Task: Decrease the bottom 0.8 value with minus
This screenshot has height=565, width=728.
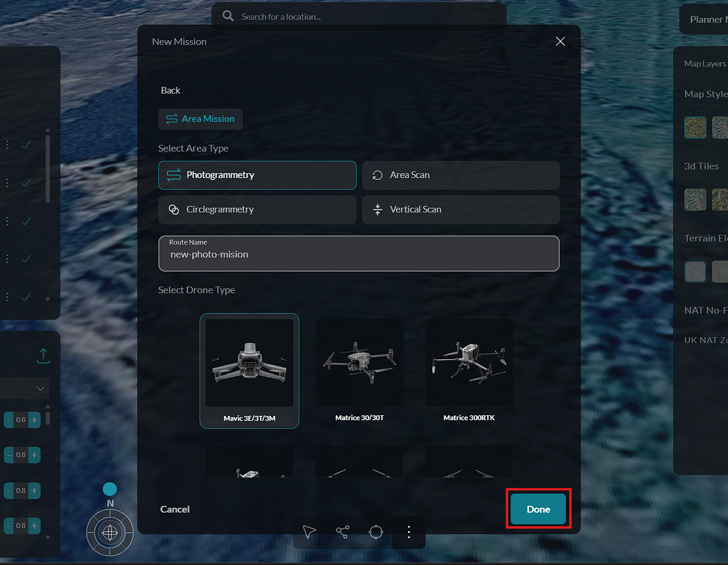Action: 9,526
